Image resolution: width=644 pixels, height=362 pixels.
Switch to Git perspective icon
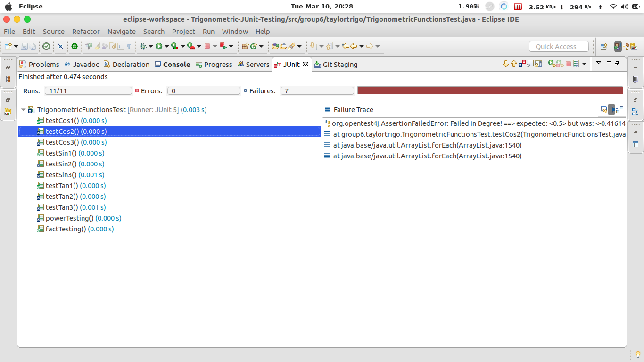634,47
